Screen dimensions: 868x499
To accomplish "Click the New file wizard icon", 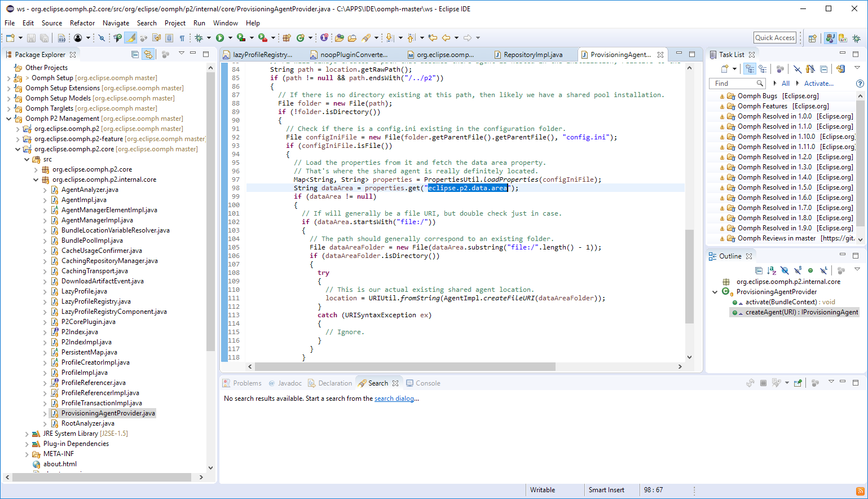I will 10,38.
